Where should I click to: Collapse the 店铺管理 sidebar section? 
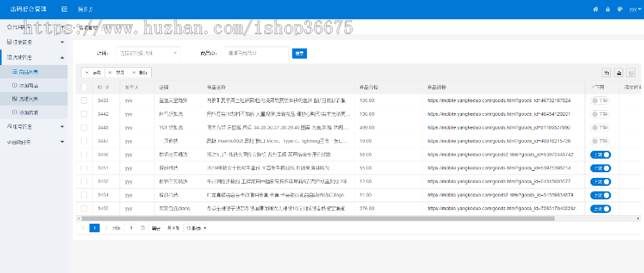click(x=34, y=57)
